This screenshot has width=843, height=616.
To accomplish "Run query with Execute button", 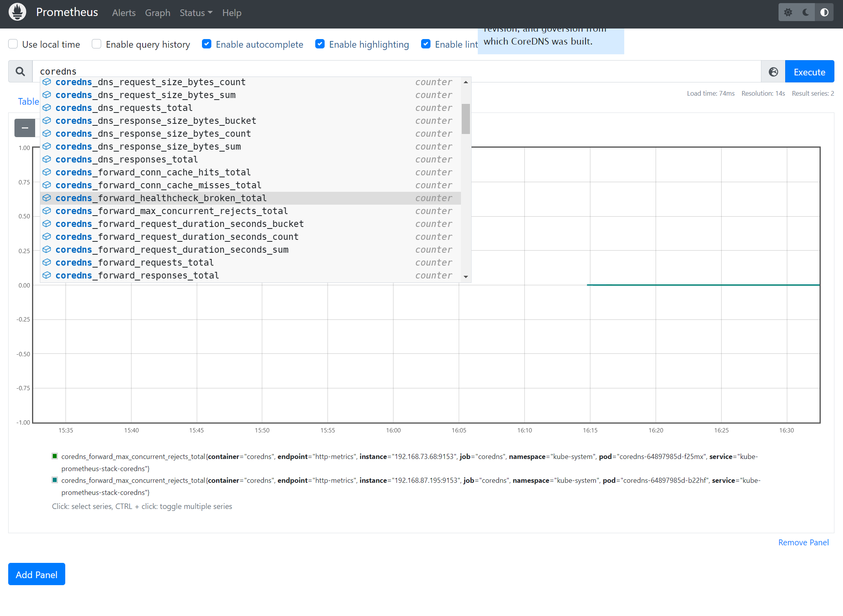I will [x=809, y=72].
